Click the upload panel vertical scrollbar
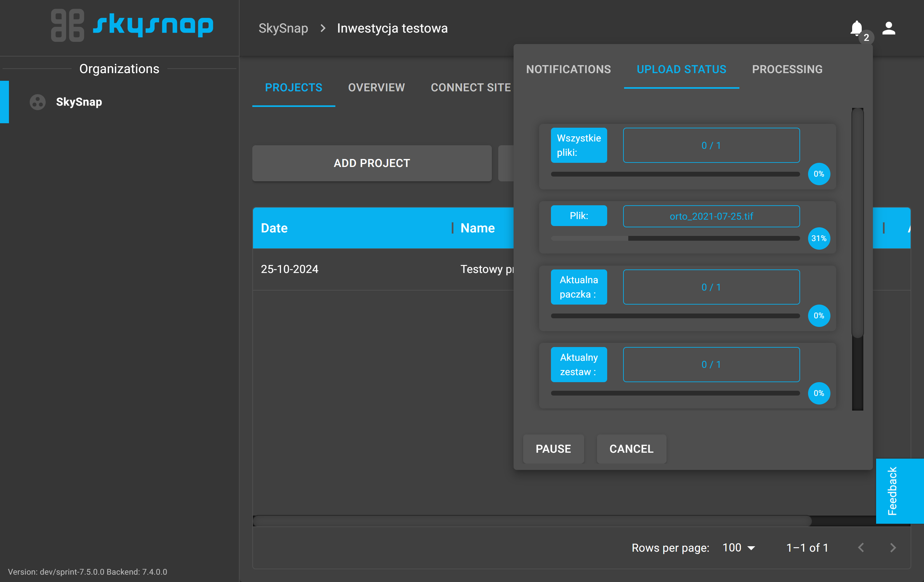 pyautogui.click(x=858, y=223)
